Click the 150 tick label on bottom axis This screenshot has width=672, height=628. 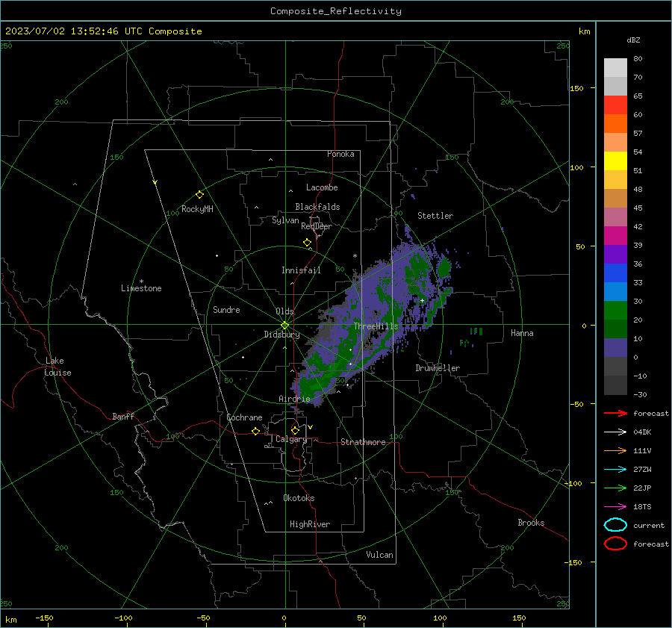(x=519, y=618)
